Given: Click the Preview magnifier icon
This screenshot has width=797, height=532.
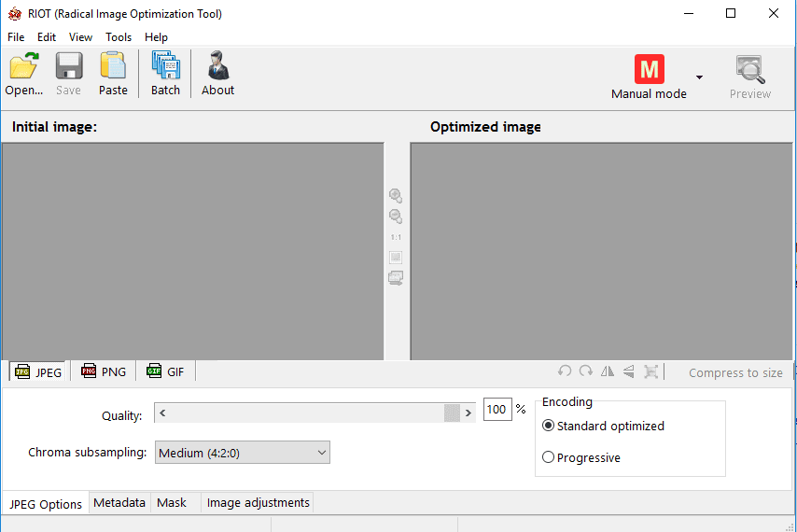Looking at the screenshot, I should (x=750, y=70).
